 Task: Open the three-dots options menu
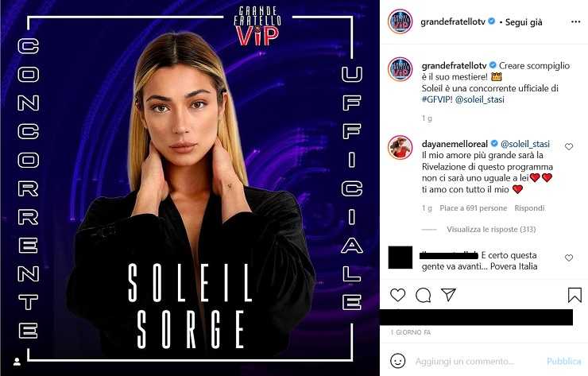click(x=575, y=21)
